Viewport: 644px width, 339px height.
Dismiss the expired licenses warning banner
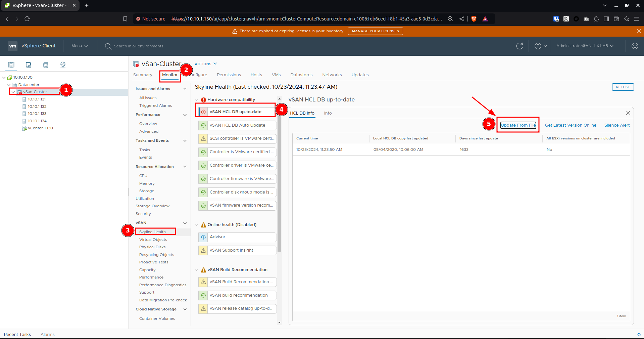coord(639,31)
